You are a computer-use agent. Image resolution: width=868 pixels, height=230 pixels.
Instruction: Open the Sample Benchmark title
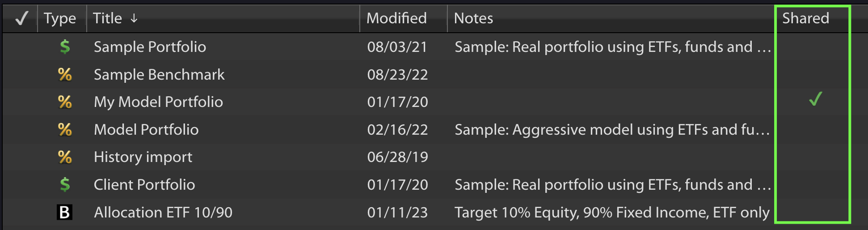[x=159, y=74]
